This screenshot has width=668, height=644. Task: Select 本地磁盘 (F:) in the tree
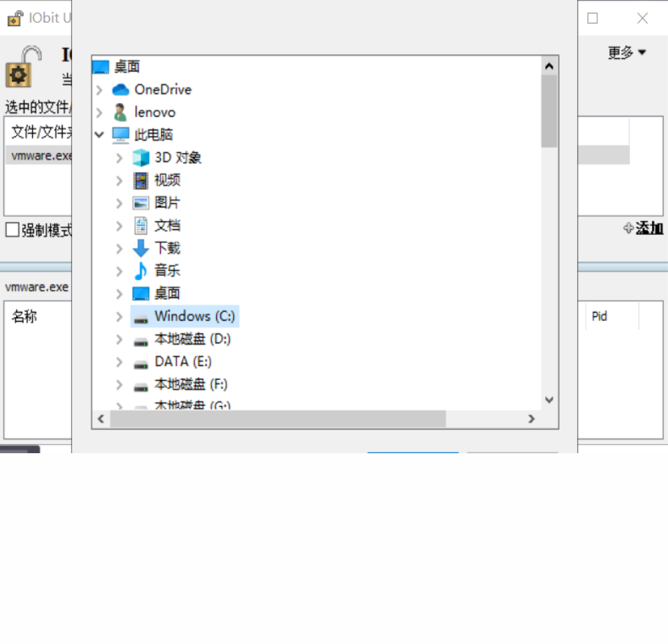191,384
